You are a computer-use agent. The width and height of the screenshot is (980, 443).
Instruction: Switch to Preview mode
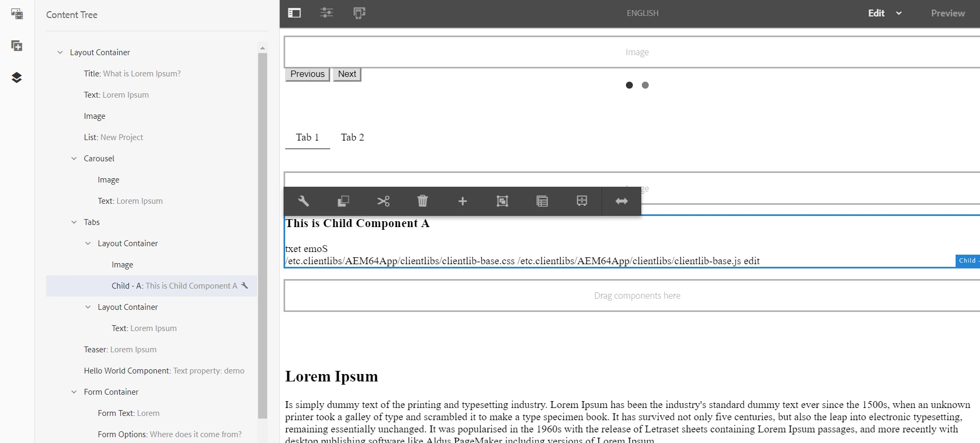[948, 13]
